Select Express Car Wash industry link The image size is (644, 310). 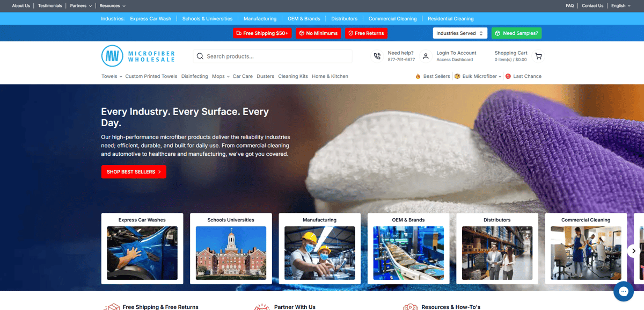click(151, 19)
